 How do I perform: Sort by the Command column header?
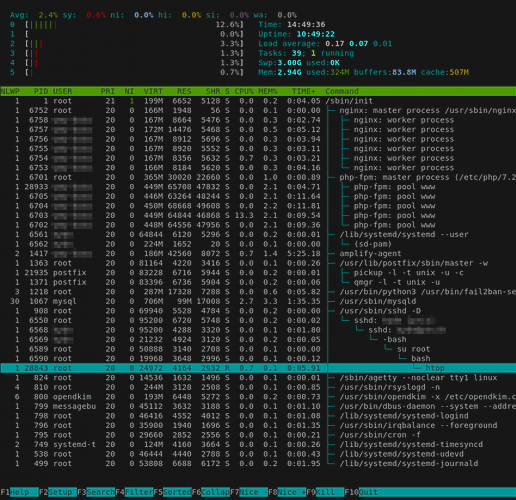click(x=342, y=91)
